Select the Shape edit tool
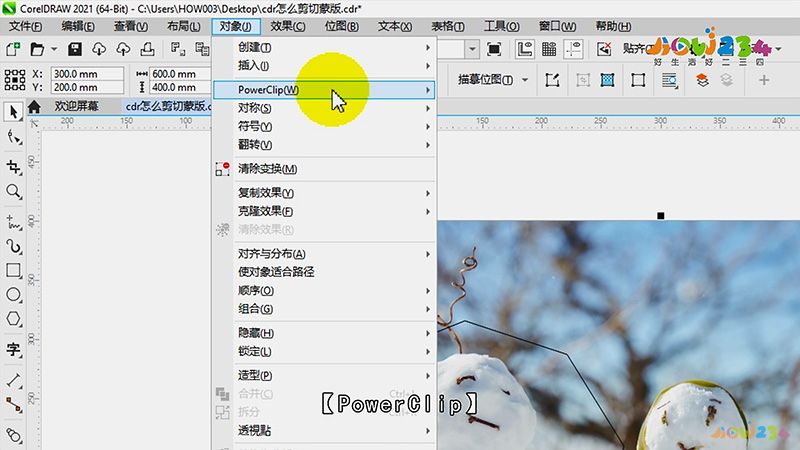Viewport: 800px width, 450px height. click(13, 137)
